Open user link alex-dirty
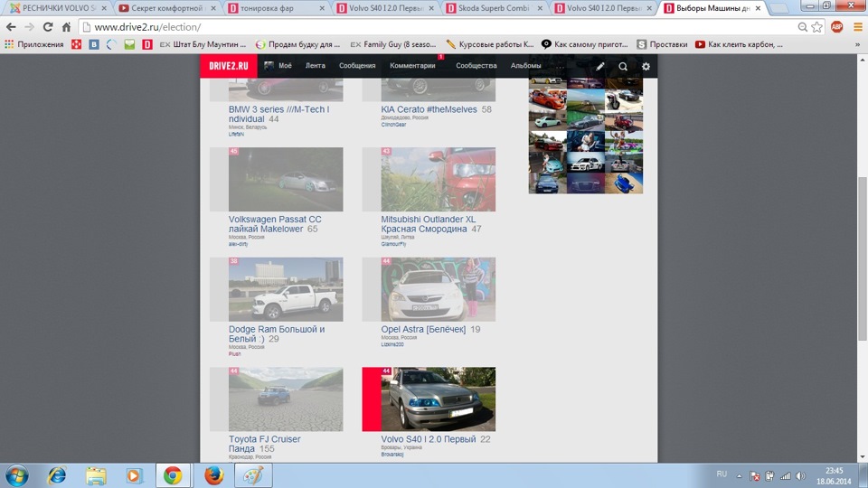Image resolution: width=868 pixels, height=488 pixels. (238, 244)
